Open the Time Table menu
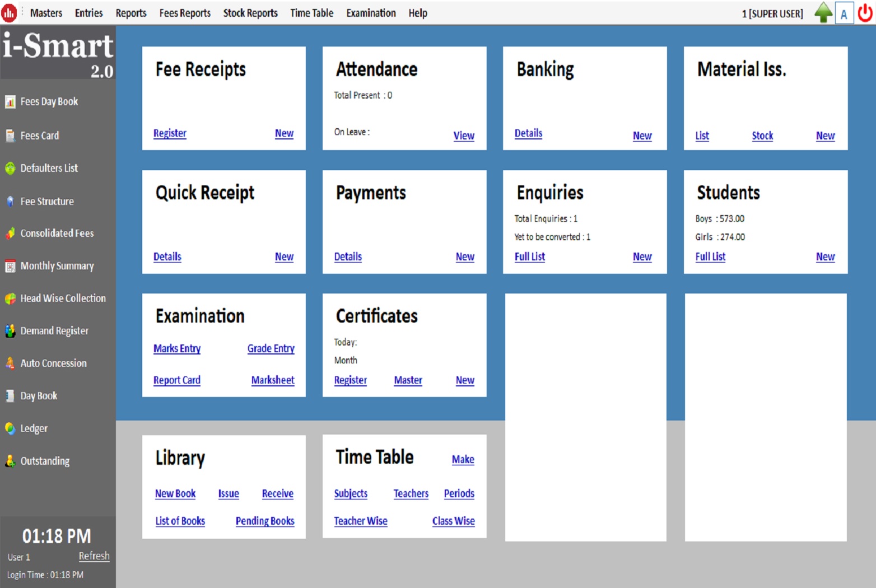 [x=311, y=13]
